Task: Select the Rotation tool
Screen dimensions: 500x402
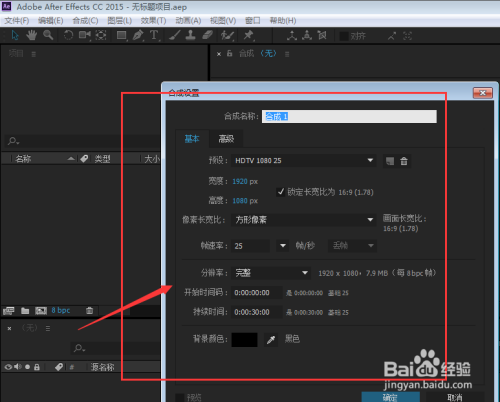Action: coord(68,35)
